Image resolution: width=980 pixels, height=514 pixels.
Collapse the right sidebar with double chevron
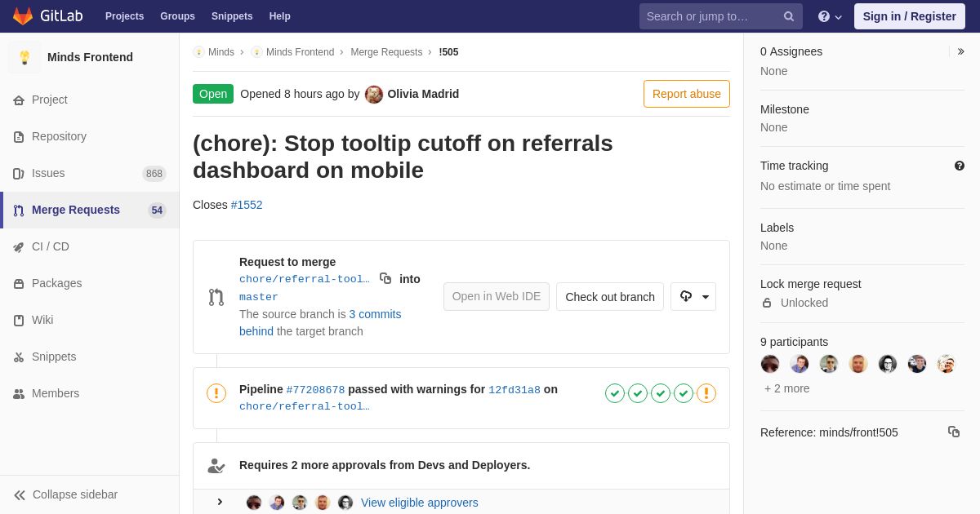click(960, 51)
